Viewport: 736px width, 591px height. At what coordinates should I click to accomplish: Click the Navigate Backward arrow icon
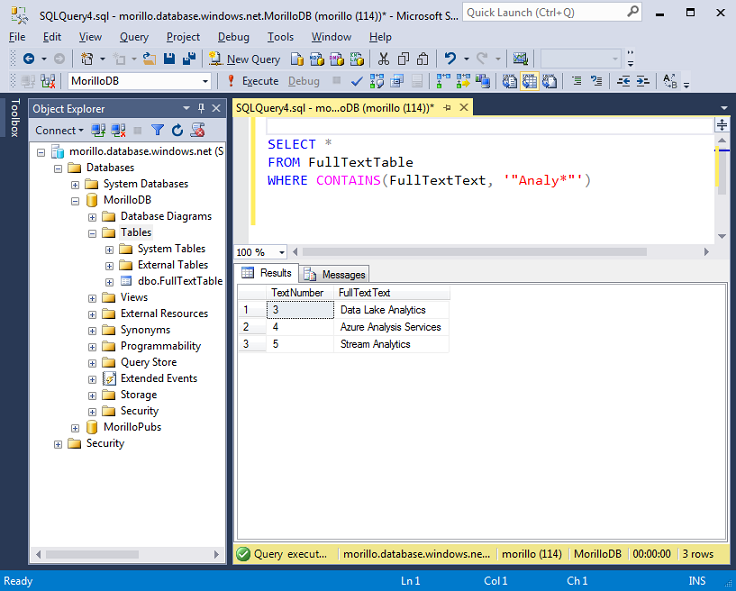(29, 59)
